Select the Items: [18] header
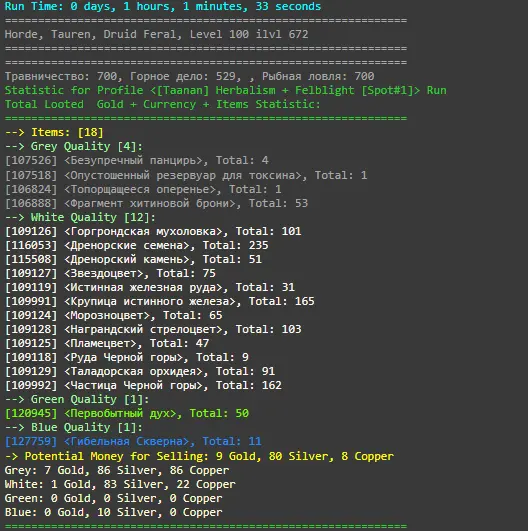The width and height of the screenshot is (528, 531). tap(54, 132)
